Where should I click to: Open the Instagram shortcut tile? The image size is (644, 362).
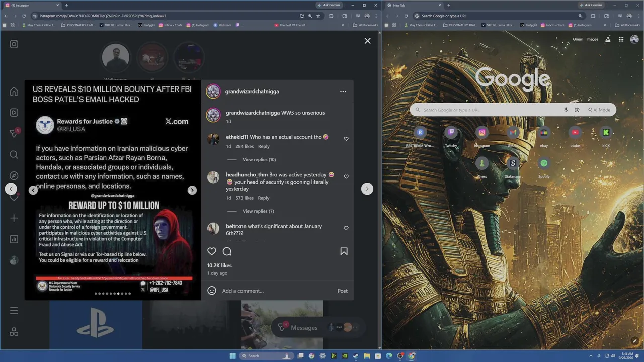482,137
